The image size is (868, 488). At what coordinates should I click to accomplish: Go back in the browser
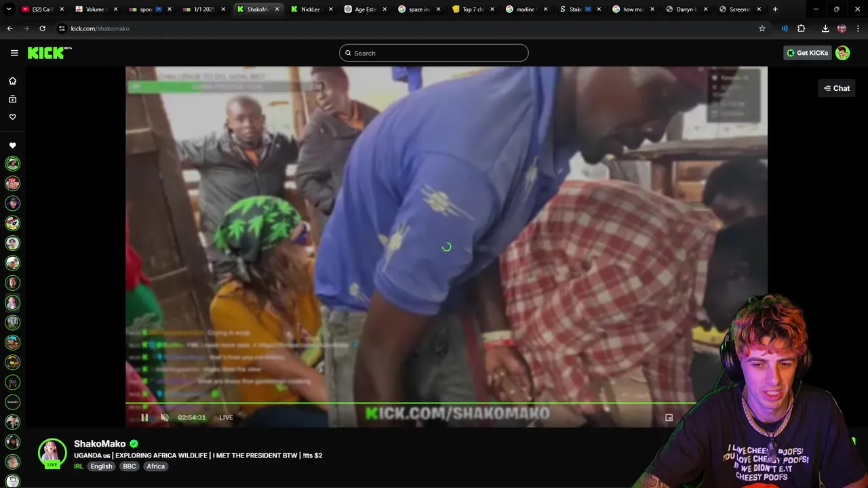click(9, 28)
